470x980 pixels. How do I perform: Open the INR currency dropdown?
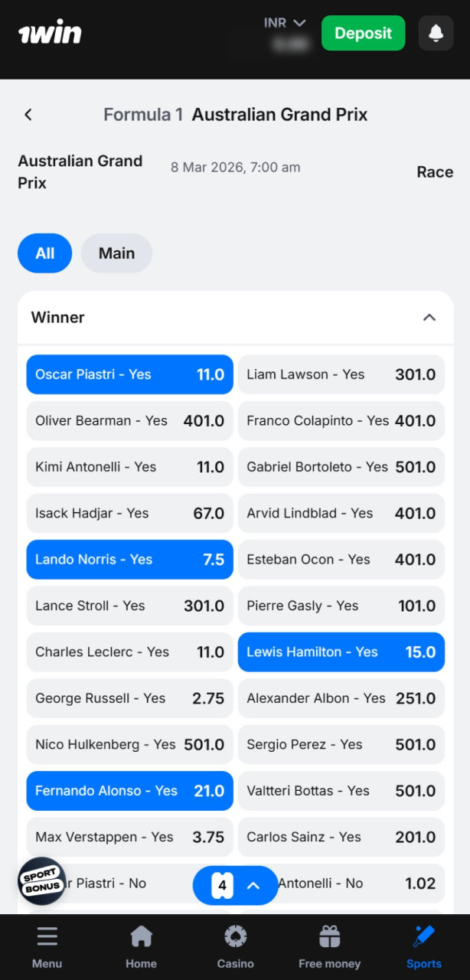point(284,22)
